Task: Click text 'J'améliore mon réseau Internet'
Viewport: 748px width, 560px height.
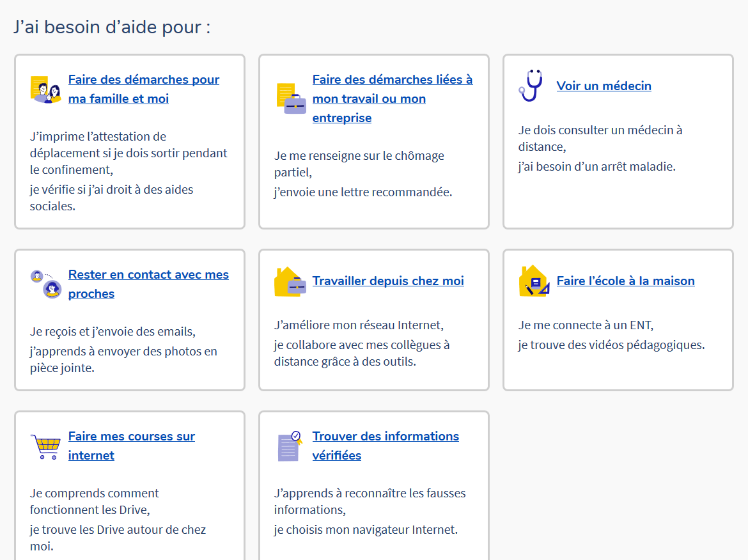Action: tap(359, 325)
